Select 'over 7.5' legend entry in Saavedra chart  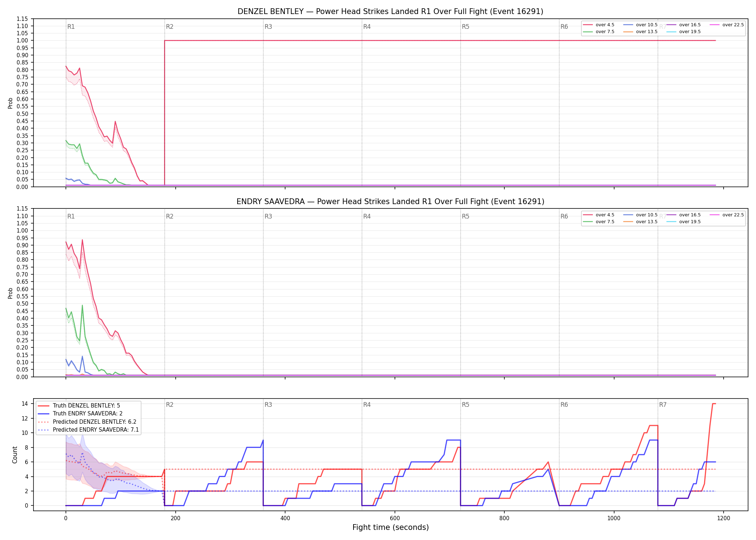click(x=598, y=222)
